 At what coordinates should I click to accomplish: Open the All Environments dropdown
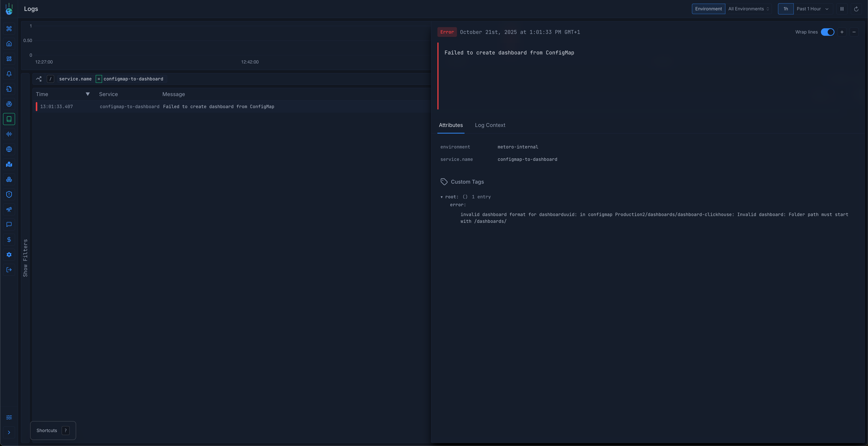(x=748, y=9)
